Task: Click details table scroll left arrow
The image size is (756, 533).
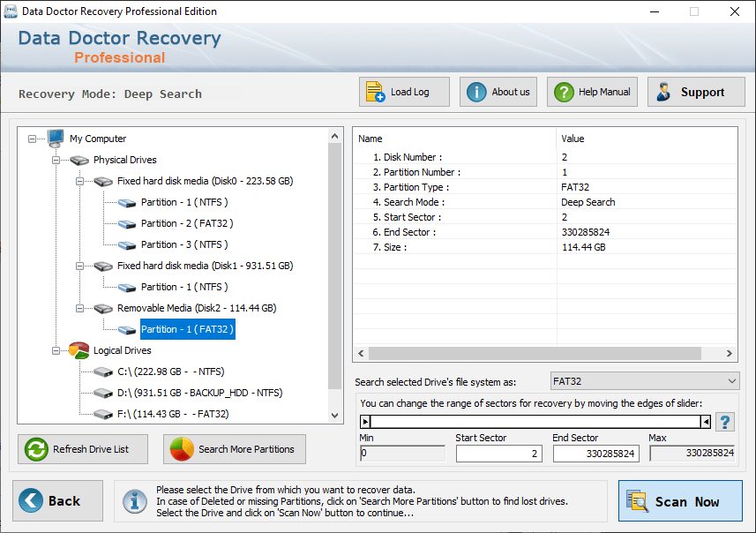Action: tap(361, 354)
